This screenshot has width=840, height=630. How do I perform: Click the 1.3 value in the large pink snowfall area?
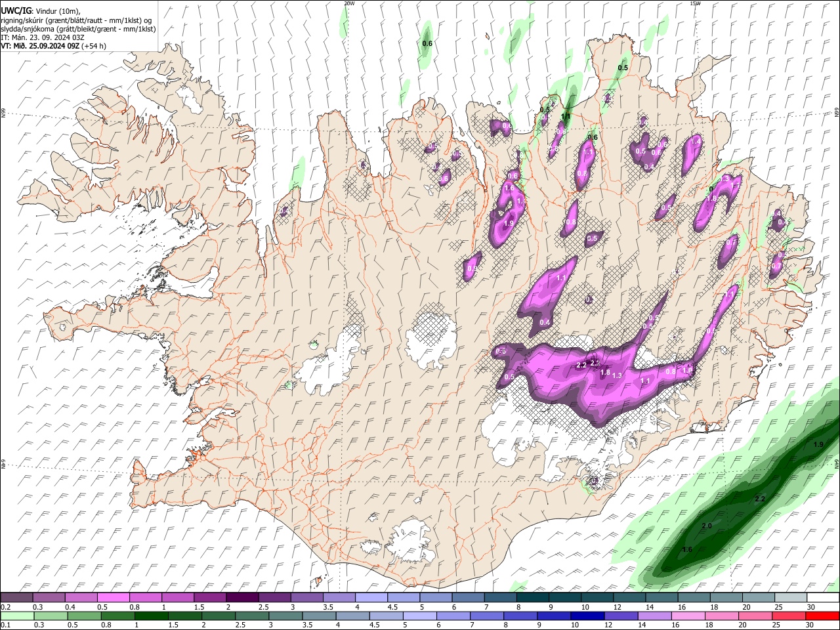pos(617,375)
